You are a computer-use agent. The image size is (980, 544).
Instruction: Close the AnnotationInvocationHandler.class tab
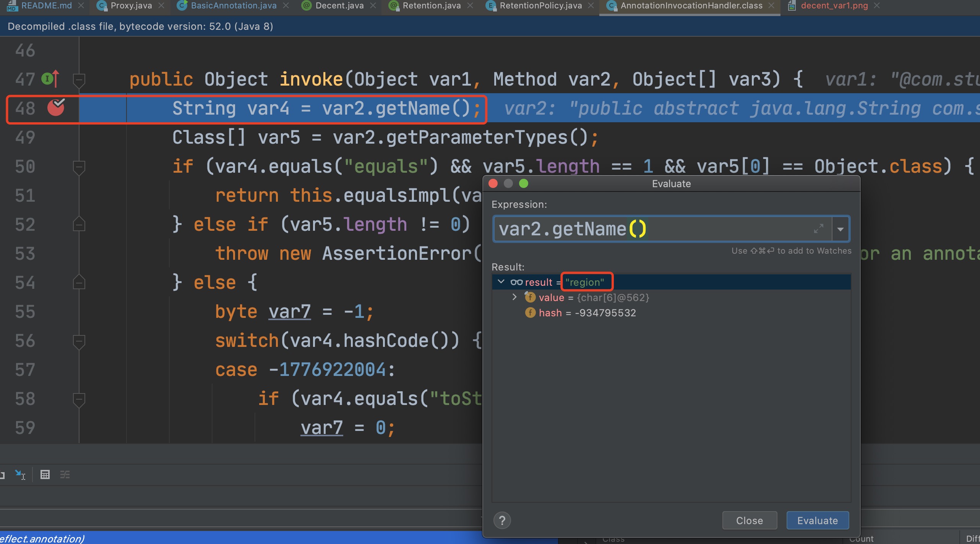click(771, 6)
